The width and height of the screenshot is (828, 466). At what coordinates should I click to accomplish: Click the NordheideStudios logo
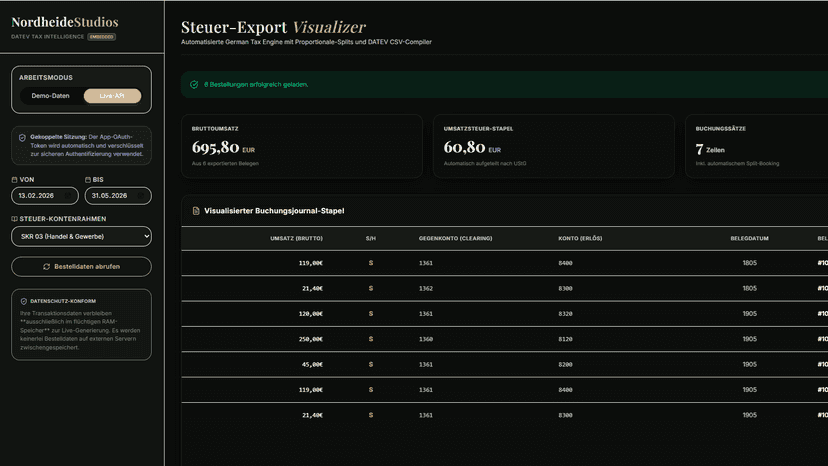pos(65,22)
